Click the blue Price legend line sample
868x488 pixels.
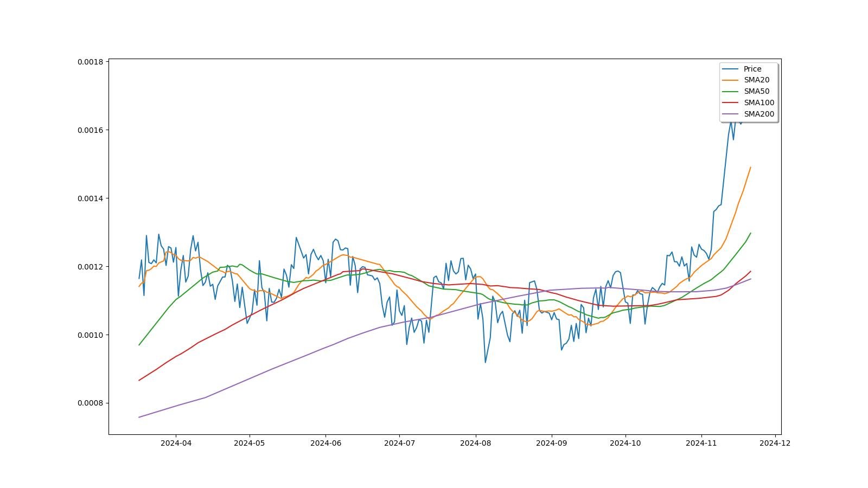731,69
